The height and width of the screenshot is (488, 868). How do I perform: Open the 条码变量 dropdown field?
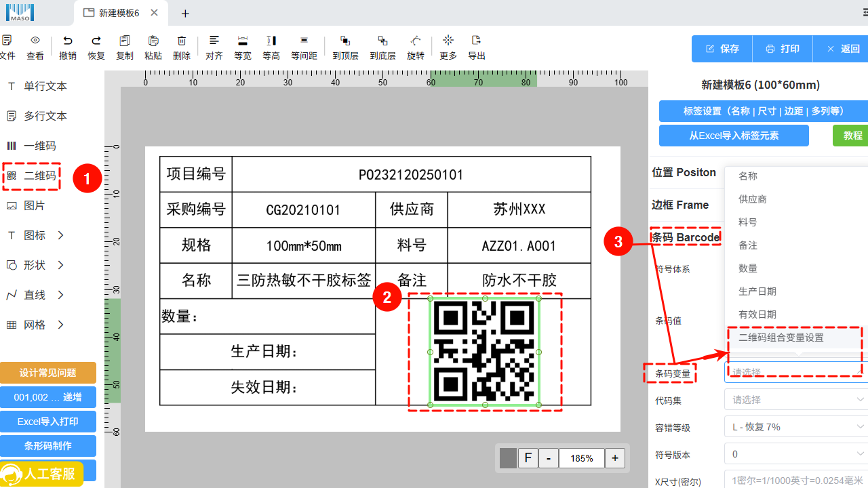coord(796,373)
